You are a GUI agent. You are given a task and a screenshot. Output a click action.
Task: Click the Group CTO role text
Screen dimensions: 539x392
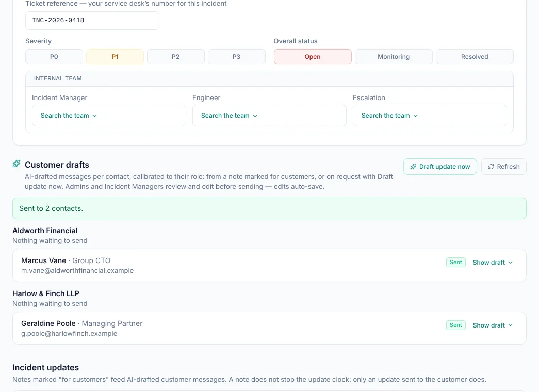[91, 260]
